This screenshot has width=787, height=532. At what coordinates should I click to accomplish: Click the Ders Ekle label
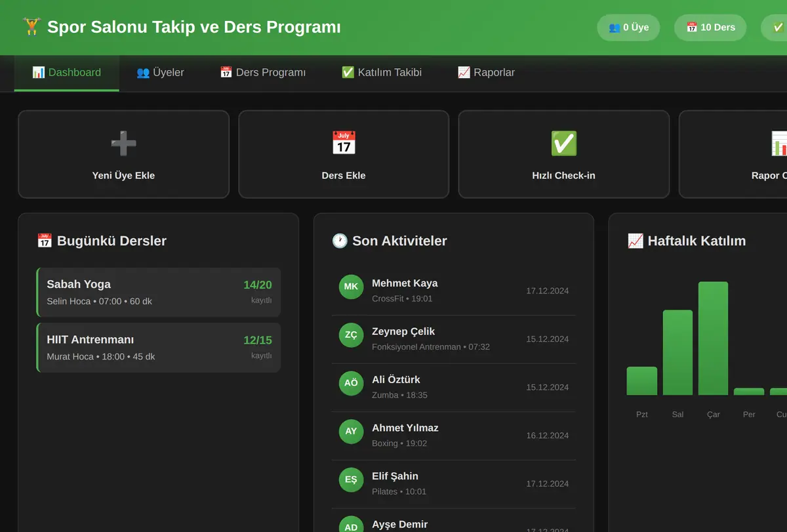(x=344, y=176)
